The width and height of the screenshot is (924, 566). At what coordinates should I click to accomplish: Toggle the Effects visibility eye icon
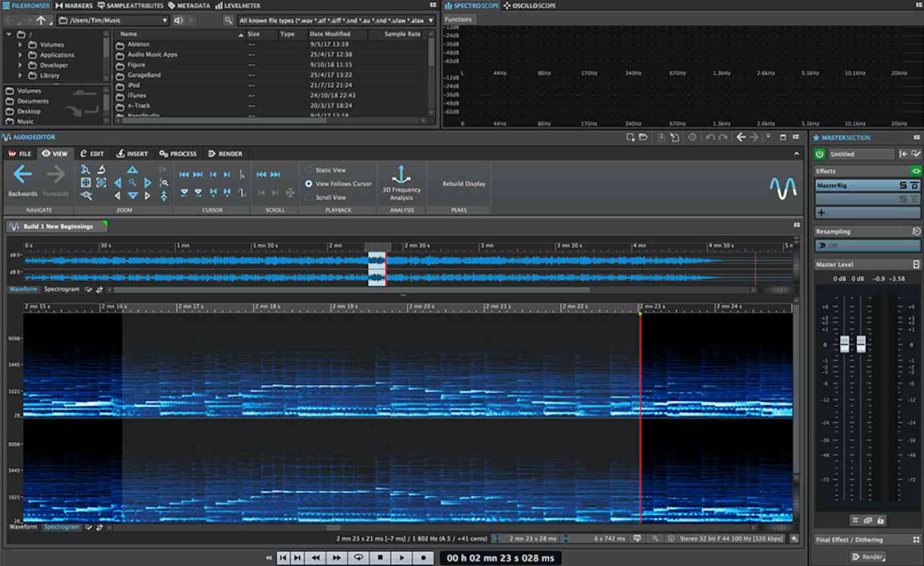pos(915,171)
